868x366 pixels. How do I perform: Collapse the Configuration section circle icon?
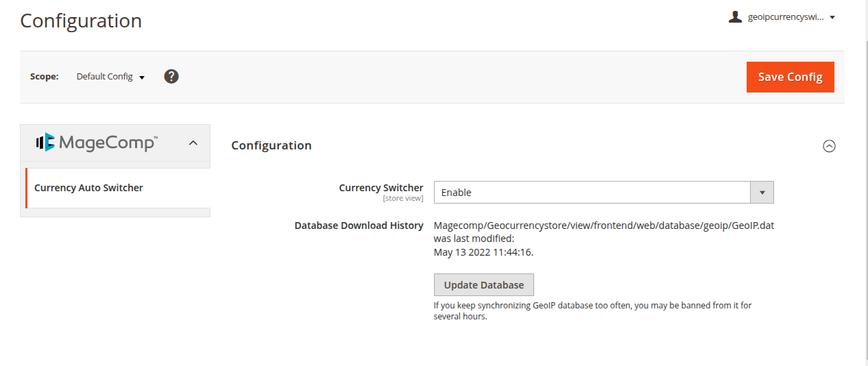coord(829,146)
